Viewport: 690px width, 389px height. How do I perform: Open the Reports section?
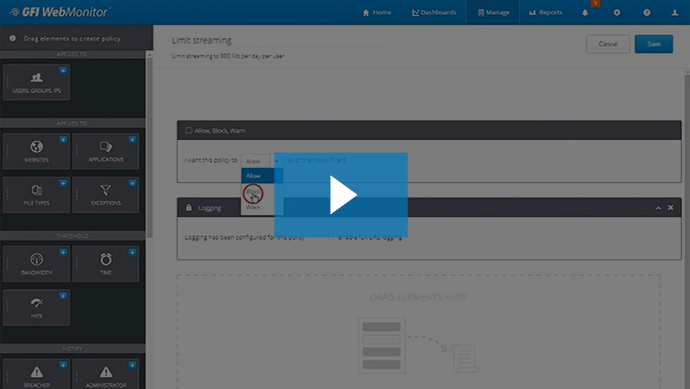tap(545, 12)
